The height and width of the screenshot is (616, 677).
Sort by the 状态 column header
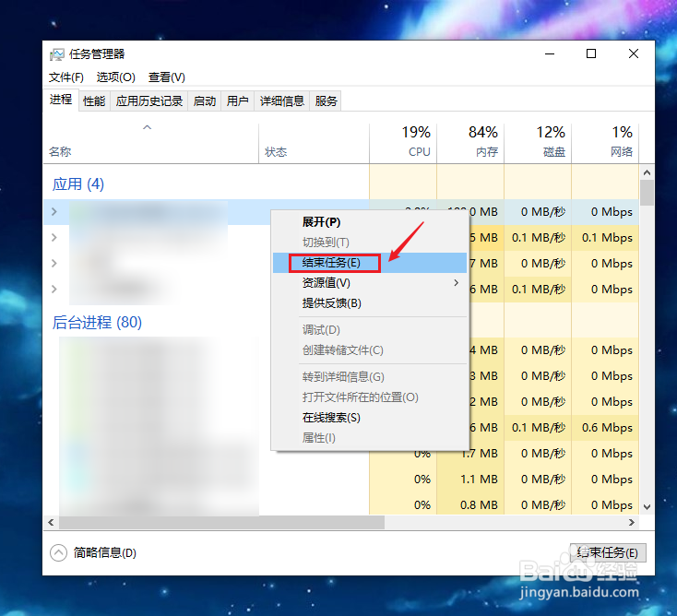pyautogui.click(x=314, y=143)
